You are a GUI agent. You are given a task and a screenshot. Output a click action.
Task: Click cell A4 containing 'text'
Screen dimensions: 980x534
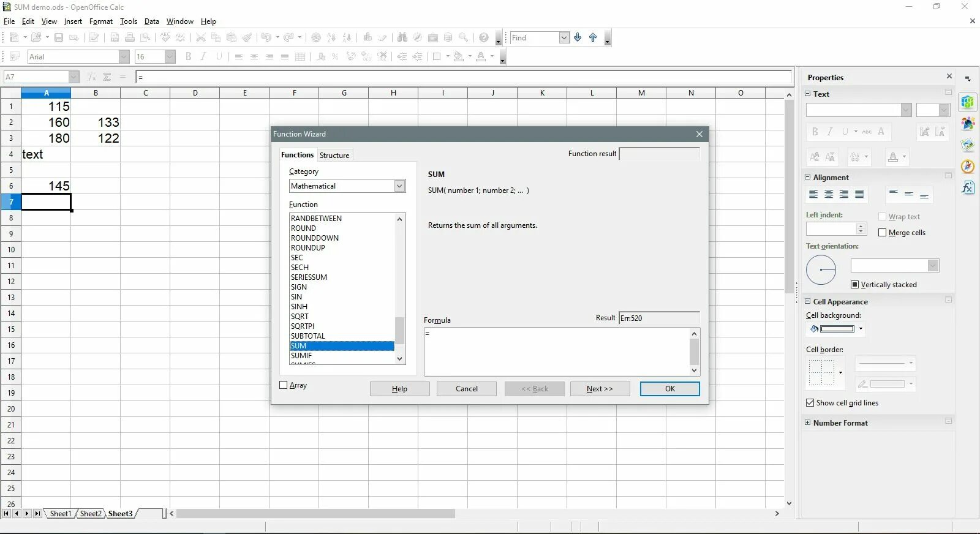tap(46, 154)
